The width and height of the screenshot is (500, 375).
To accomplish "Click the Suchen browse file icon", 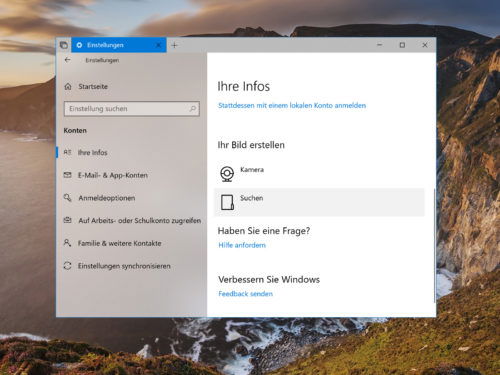I will [x=227, y=202].
